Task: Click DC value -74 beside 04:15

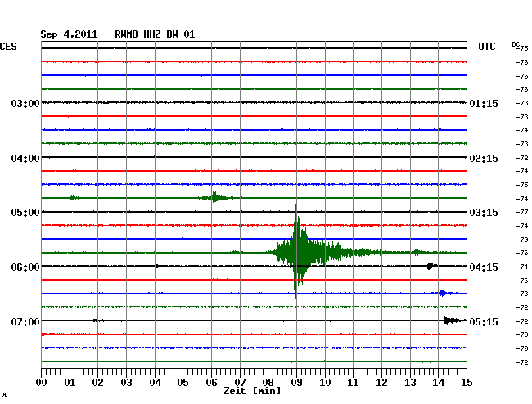Action: (x=522, y=267)
